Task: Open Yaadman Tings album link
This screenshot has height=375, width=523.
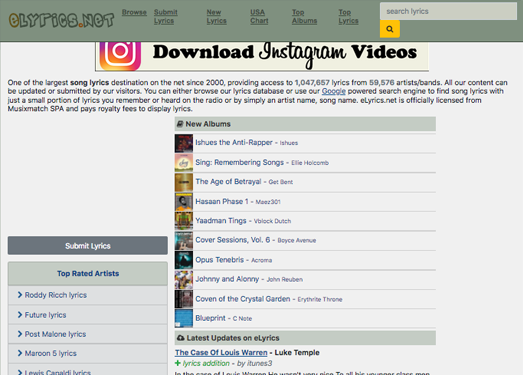Action: click(221, 221)
